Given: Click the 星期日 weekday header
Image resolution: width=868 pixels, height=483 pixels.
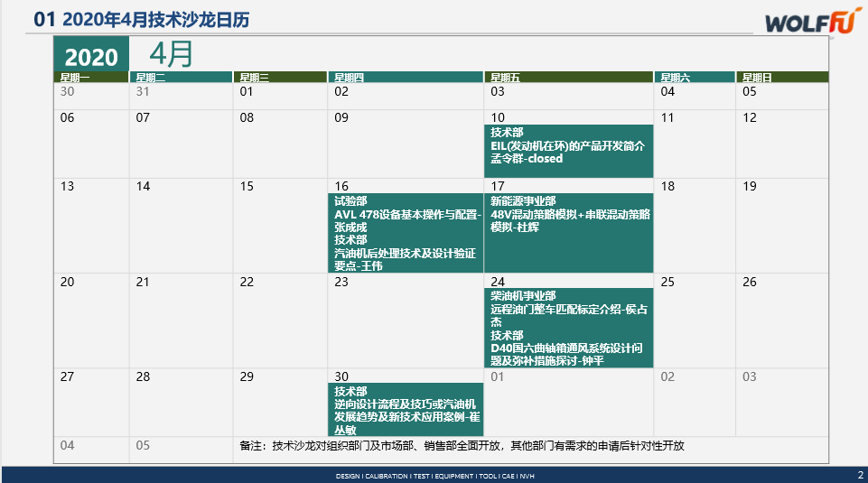Looking at the screenshot, I should [781, 78].
